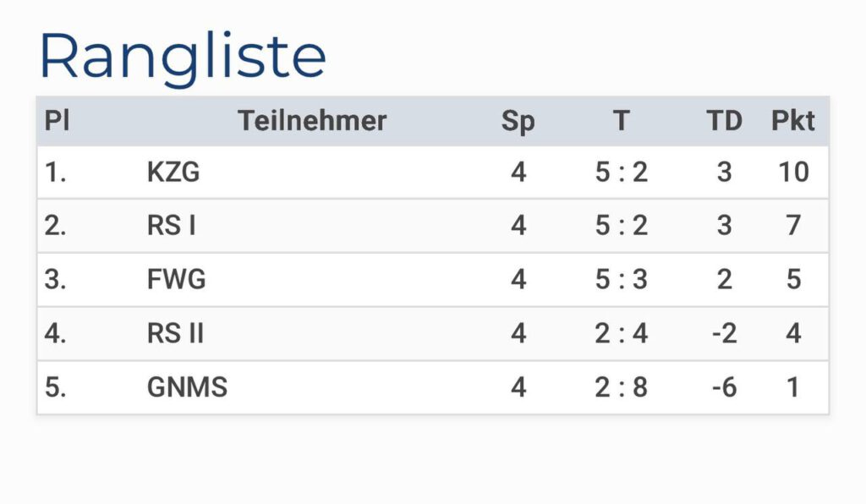Viewport: 866px width, 504px height.
Task: Select the RS I team name
Action: pyautogui.click(x=172, y=226)
